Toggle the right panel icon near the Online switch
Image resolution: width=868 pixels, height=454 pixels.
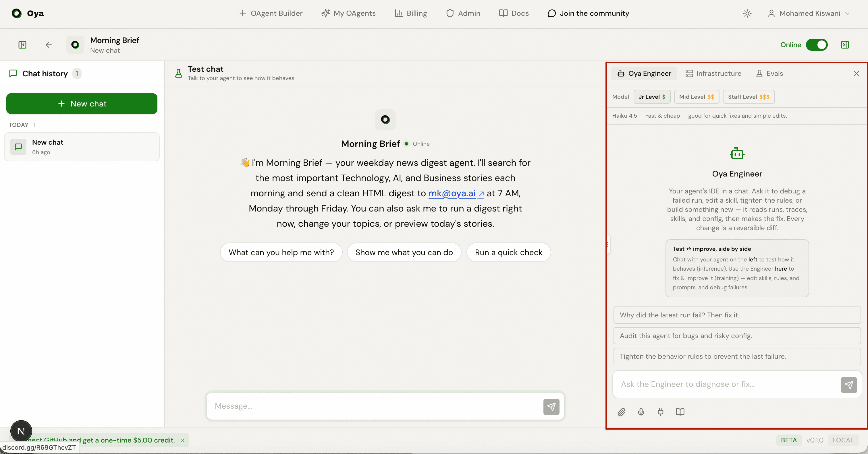(x=845, y=45)
